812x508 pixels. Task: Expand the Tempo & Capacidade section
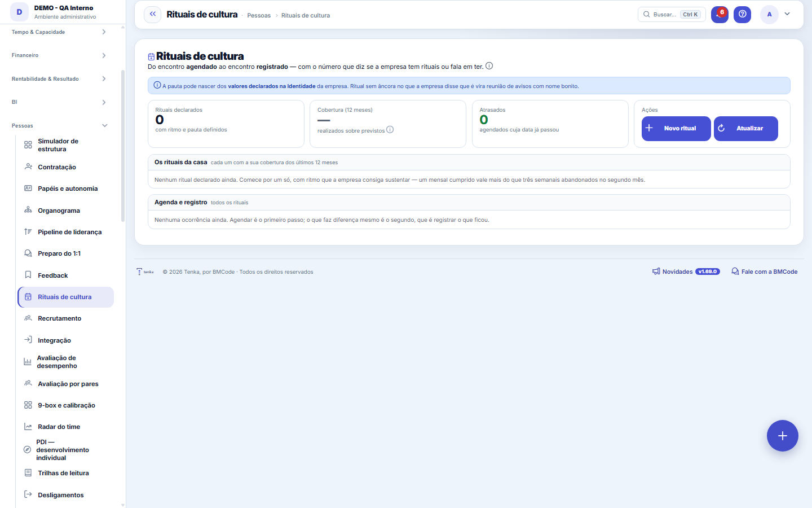pos(59,32)
